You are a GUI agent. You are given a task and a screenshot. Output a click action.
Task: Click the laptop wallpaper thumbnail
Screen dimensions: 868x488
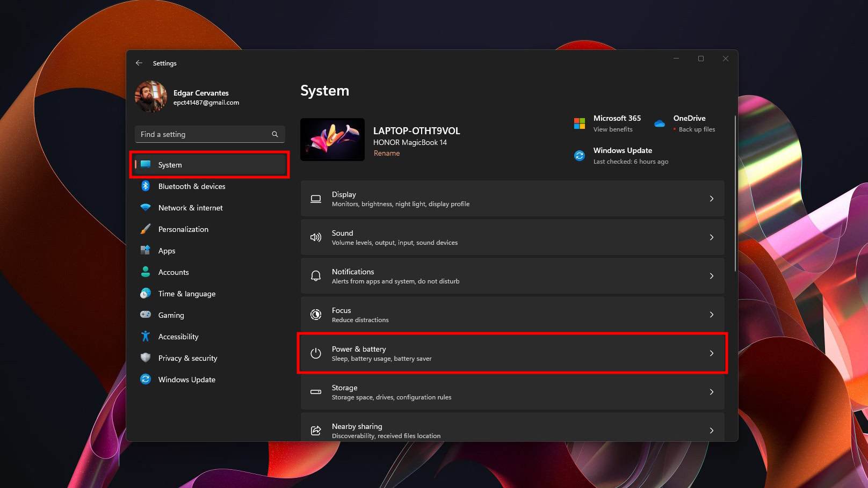pos(332,140)
